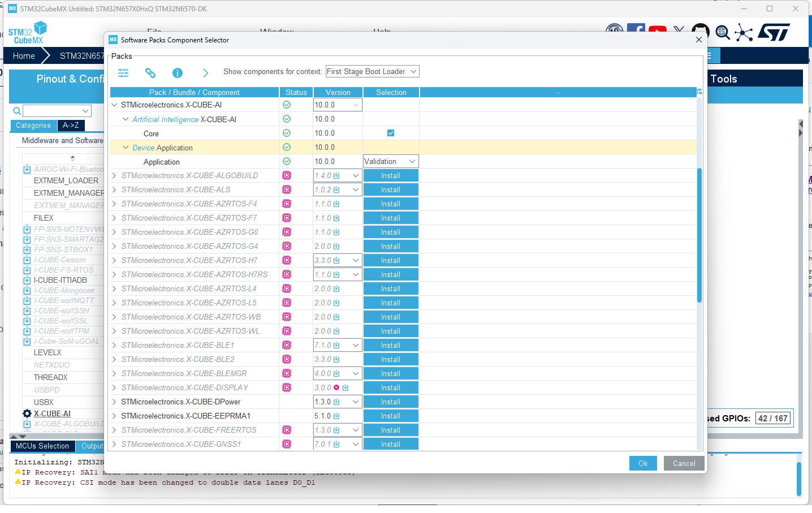Viewport: 812px width, 513px height.
Task: Install the X-CUBE-DPower pack
Action: [x=391, y=402]
